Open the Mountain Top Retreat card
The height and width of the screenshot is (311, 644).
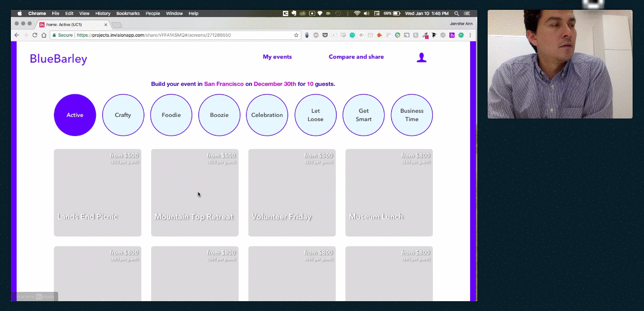(x=195, y=192)
